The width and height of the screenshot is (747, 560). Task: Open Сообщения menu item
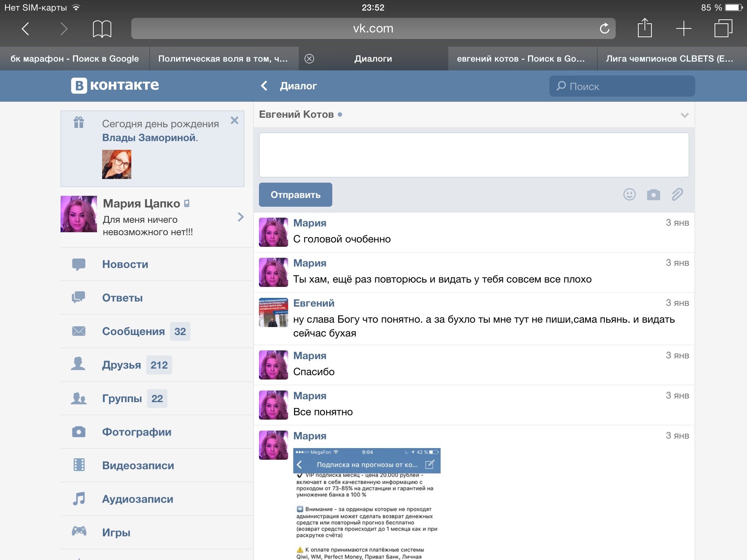[133, 331]
